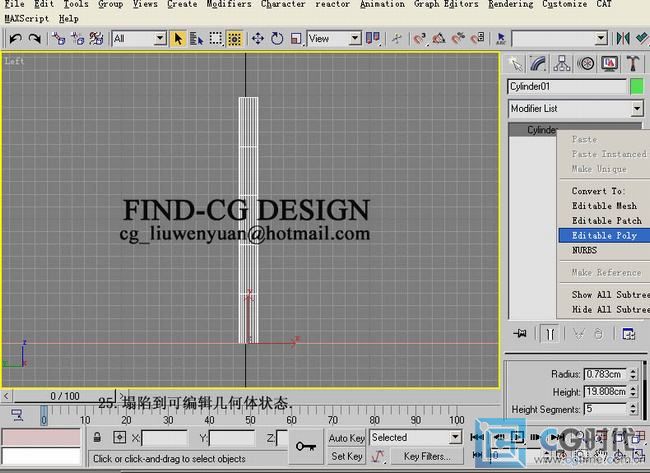
Task: Open the Configure Modifier Sets icon
Action: coord(628,334)
